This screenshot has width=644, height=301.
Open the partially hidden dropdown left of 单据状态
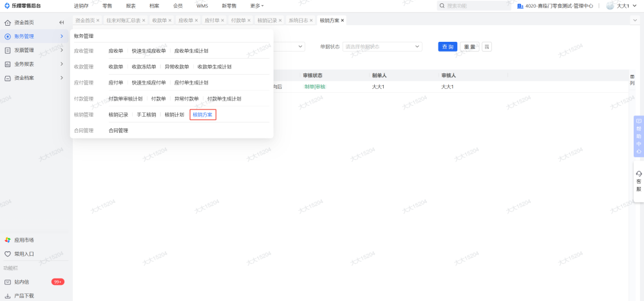(289, 46)
